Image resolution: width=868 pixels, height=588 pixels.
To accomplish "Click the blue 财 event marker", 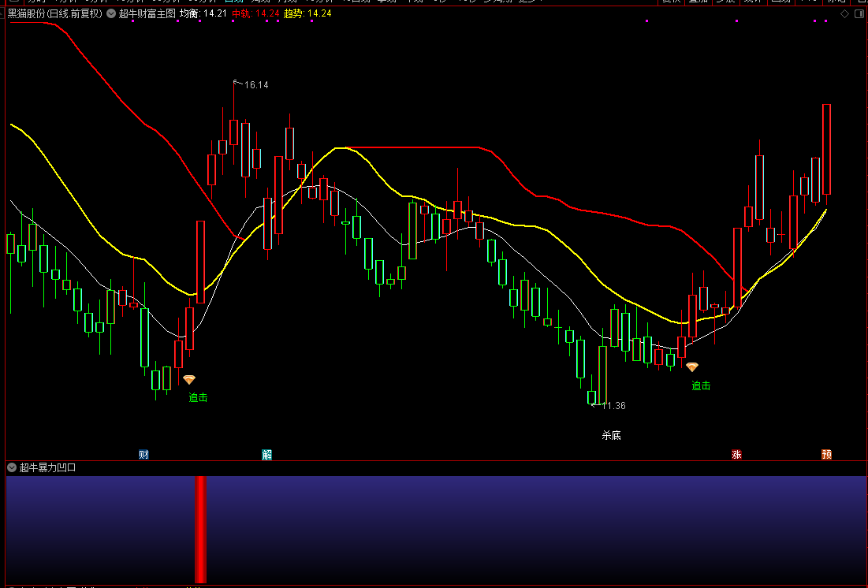I will 144,455.
